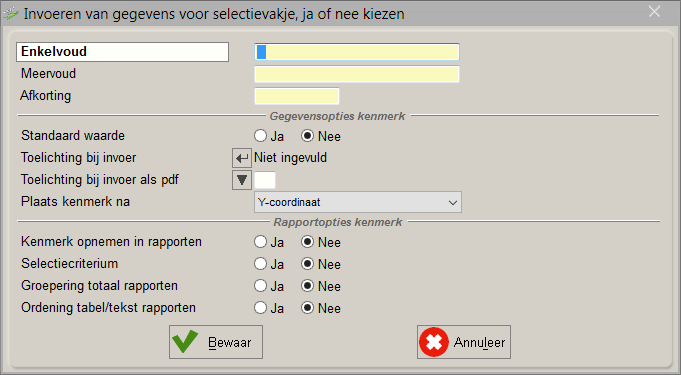Viewport: 681px width, 375px height.
Task: Click the application icon in the title bar
Action: click(11, 13)
